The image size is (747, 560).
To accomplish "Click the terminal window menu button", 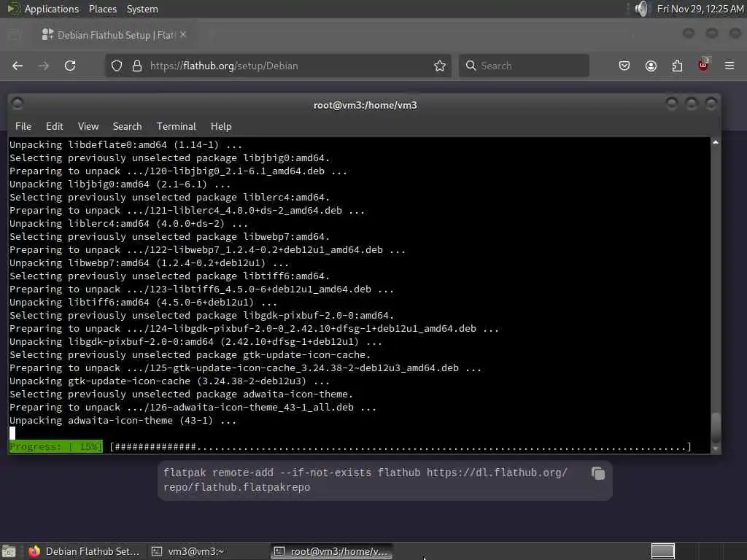I will click(18, 104).
